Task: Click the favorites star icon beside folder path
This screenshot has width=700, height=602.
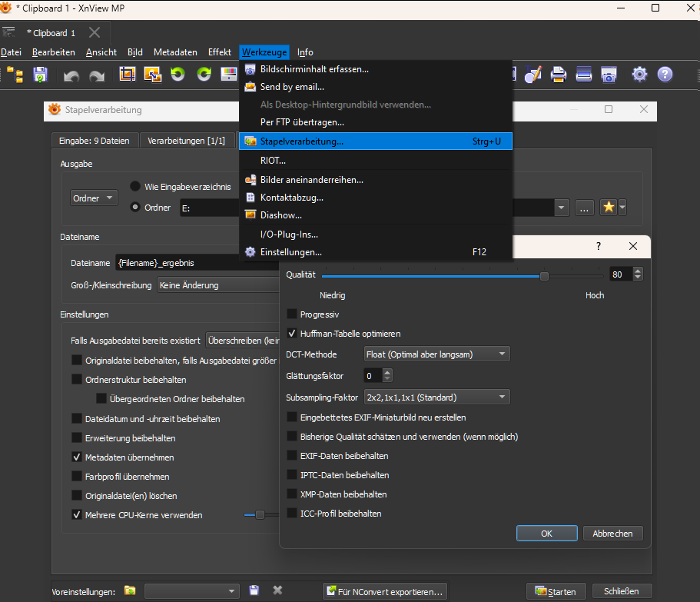Action: pyautogui.click(x=609, y=208)
